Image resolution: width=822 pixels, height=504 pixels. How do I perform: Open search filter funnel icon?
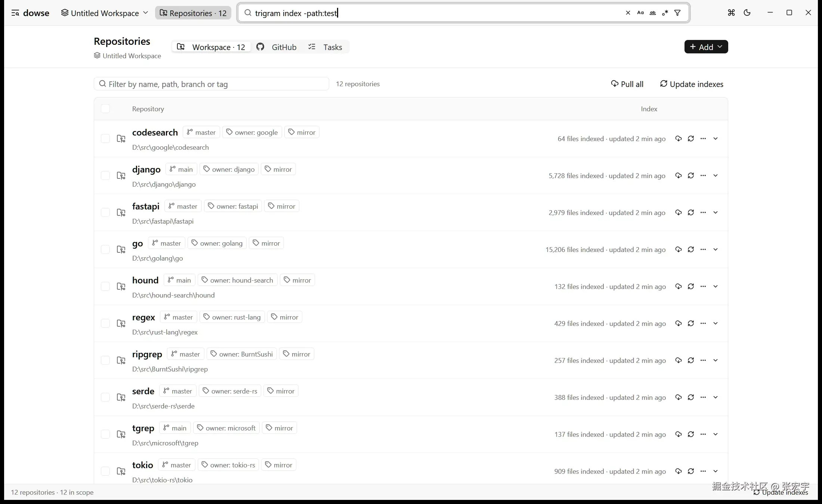677,13
